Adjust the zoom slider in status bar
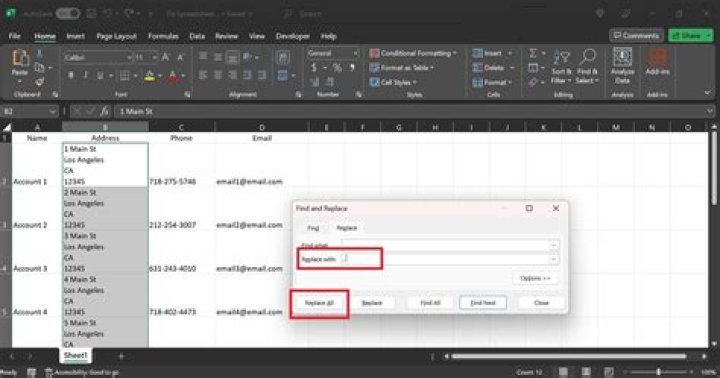Viewport: 720px width, 378px height. [x=658, y=372]
